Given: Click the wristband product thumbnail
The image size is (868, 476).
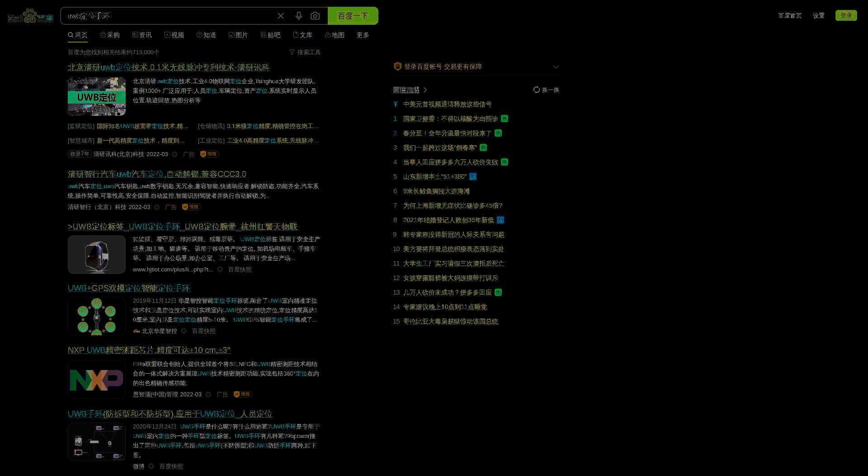Looking at the screenshot, I should pyautogui.click(x=97, y=254).
